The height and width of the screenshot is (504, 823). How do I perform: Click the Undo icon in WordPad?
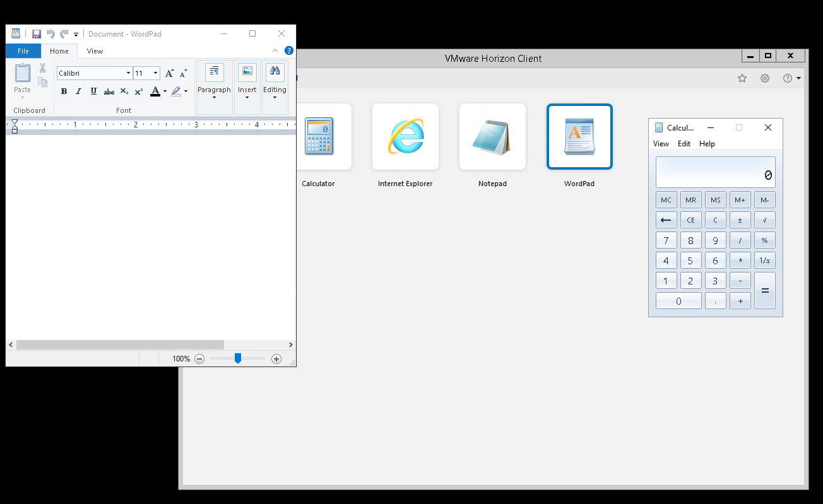point(50,34)
